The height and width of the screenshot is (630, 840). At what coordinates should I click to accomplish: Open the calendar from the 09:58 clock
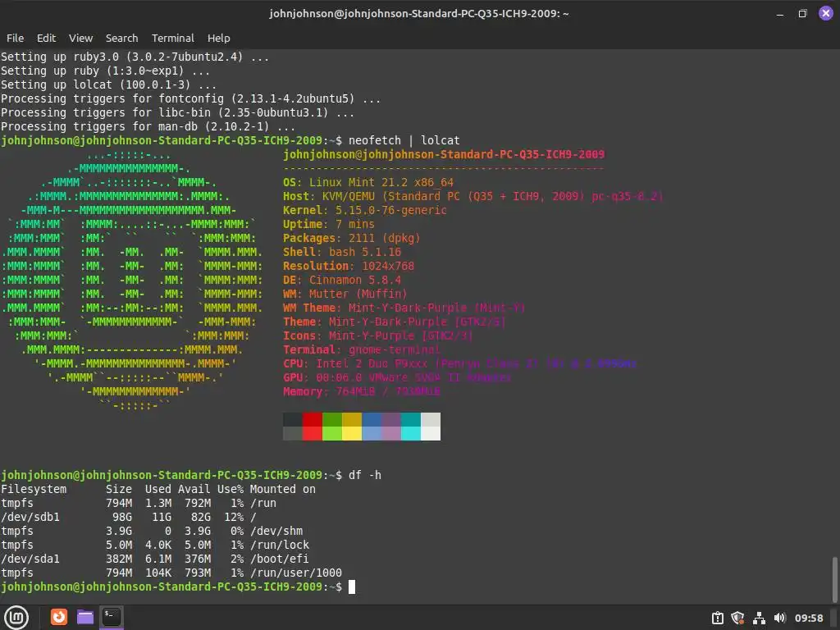(808, 619)
